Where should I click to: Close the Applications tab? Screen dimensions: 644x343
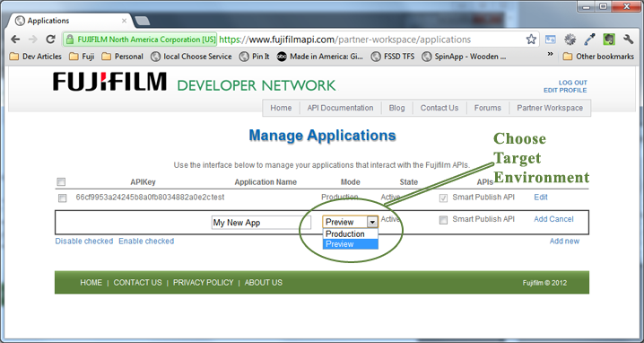click(x=124, y=21)
